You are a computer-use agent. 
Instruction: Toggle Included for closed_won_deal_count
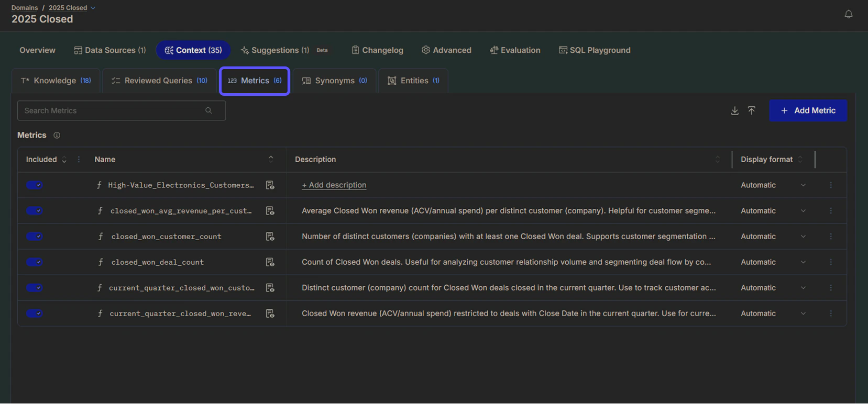[x=35, y=262]
